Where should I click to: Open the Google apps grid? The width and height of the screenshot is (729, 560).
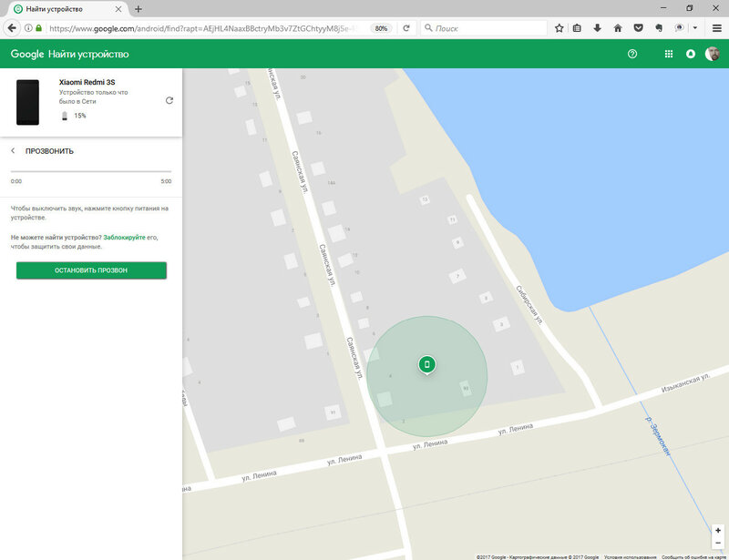click(x=669, y=54)
